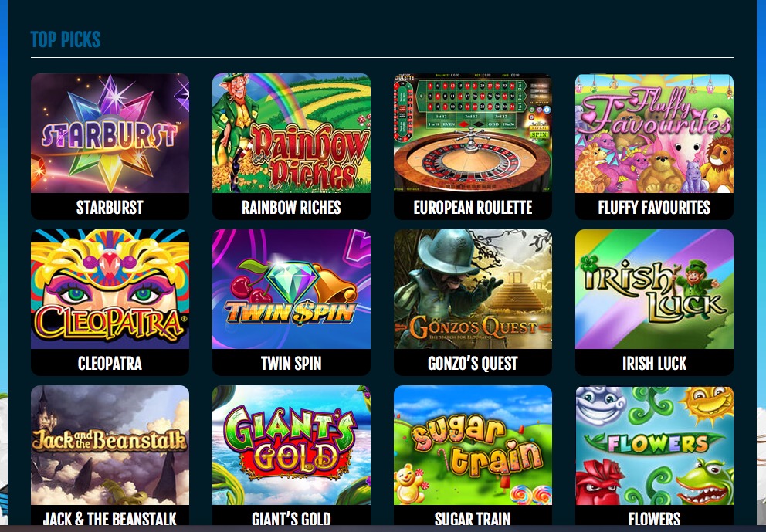Screen dimensions: 766x532
Task: Click the IRISH LUCK caption text
Action: click(654, 364)
